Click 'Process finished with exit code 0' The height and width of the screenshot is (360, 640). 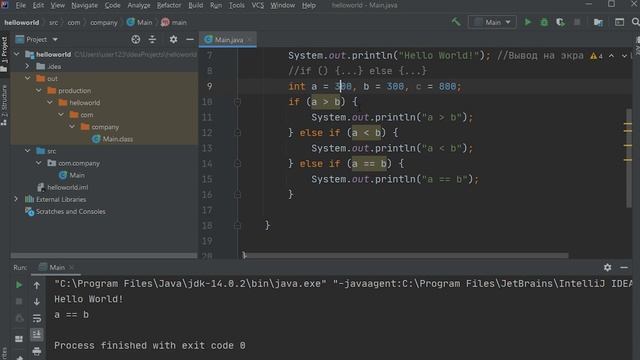tap(150, 345)
